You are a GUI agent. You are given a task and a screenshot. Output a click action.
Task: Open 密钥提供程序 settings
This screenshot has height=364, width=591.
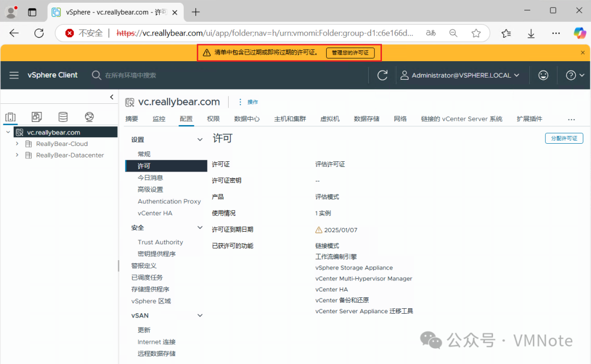pos(157,254)
